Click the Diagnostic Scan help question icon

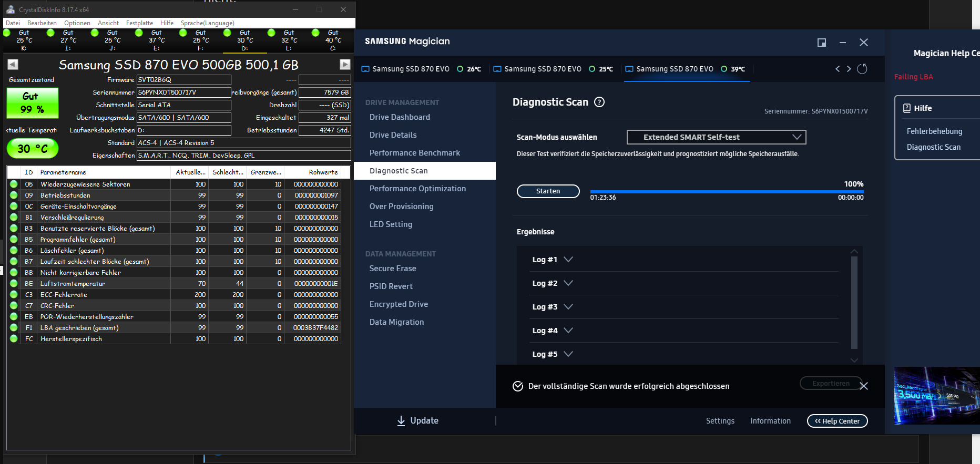tap(599, 102)
